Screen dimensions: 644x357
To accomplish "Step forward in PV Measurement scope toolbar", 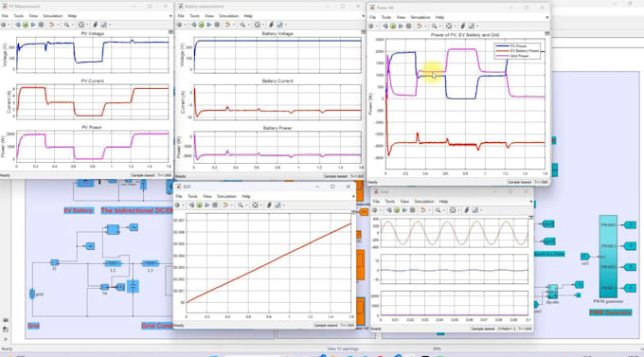I will 33,25.
